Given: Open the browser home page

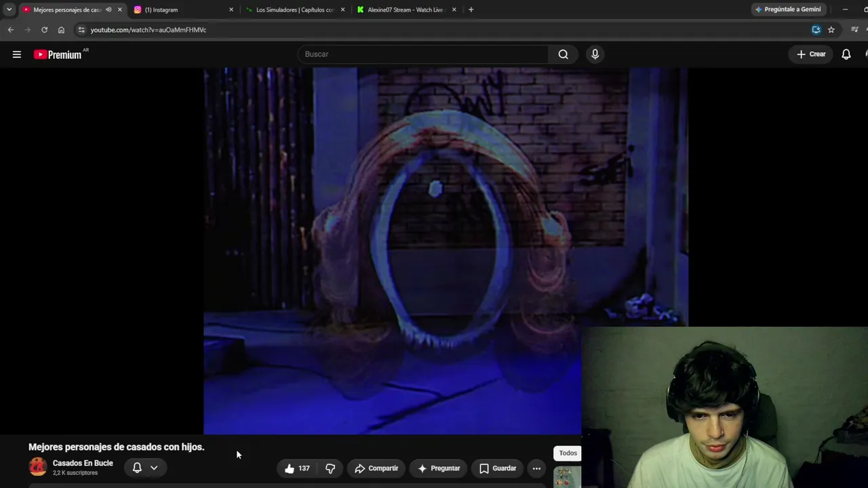Looking at the screenshot, I should coord(61,30).
